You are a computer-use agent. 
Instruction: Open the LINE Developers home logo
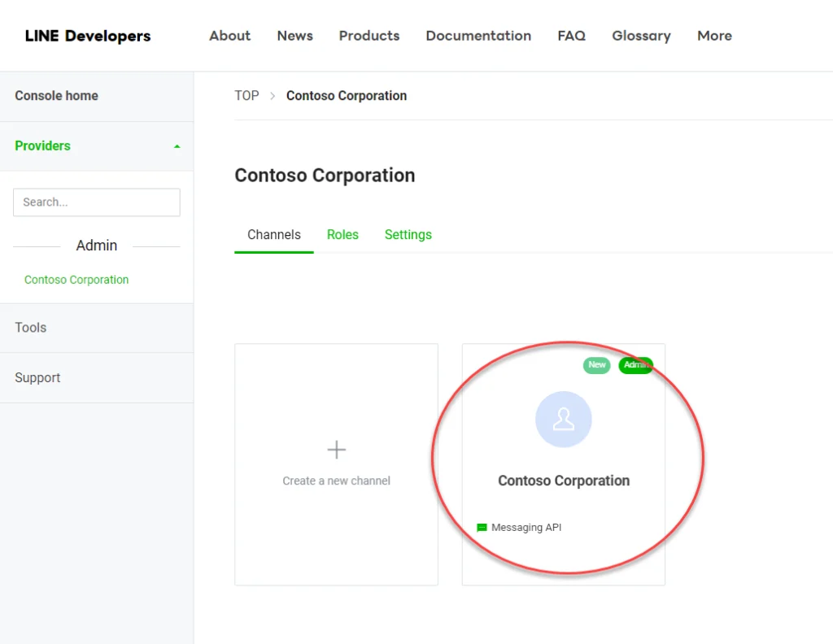click(88, 36)
